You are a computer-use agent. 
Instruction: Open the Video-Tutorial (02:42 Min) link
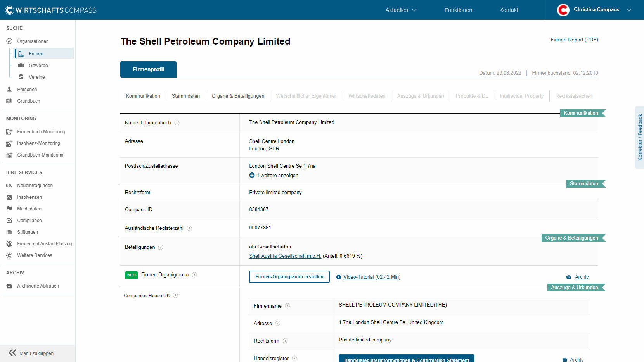pos(372,277)
